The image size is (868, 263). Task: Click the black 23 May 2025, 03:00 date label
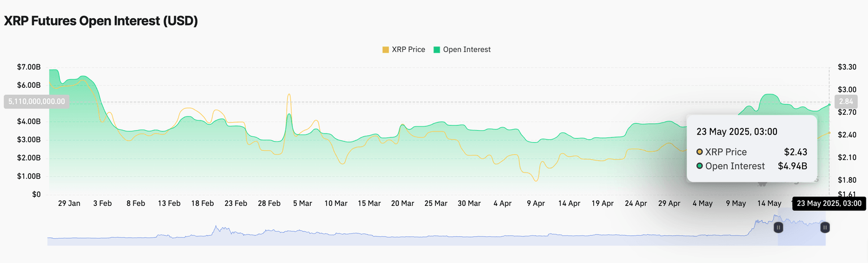point(829,204)
